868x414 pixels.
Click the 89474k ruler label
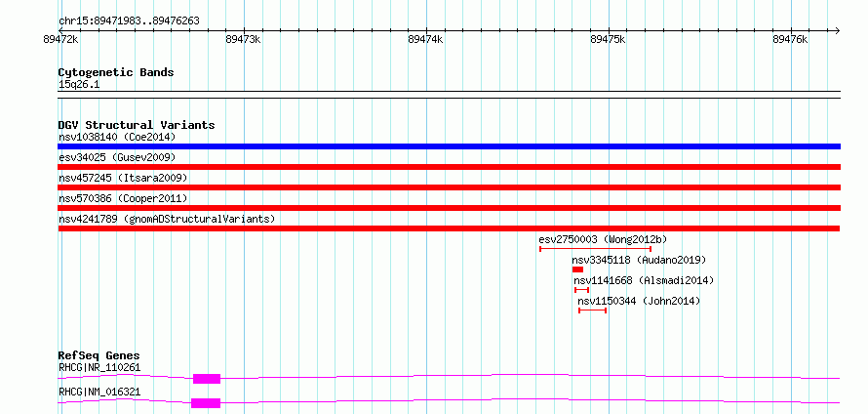(425, 39)
